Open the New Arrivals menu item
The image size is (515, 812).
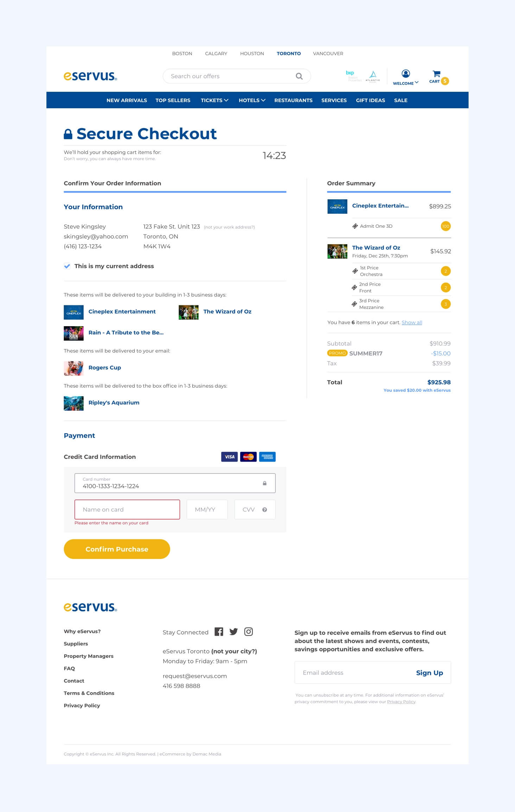127,100
